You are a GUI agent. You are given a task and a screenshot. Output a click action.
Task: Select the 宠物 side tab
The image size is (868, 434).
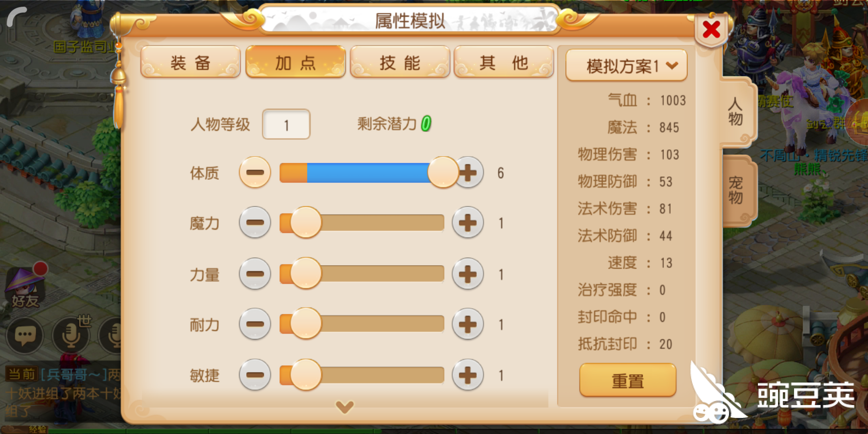point(736,190)
